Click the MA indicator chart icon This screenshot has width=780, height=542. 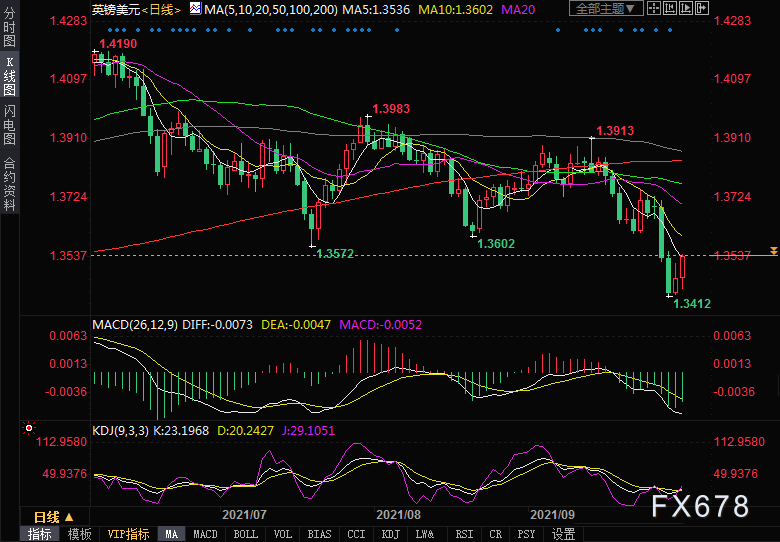[195, 8]
